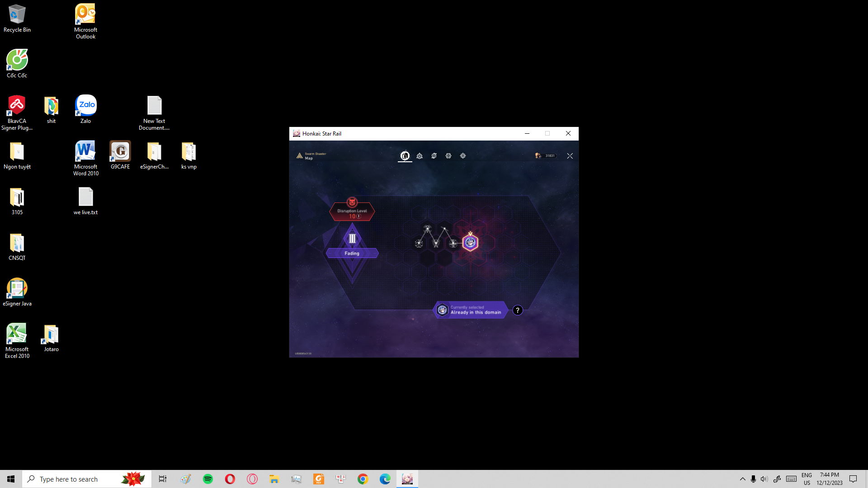The image size is (868, 488).
Task: Close the Swarm Disaster map screen
Action: tap(570, 156)
